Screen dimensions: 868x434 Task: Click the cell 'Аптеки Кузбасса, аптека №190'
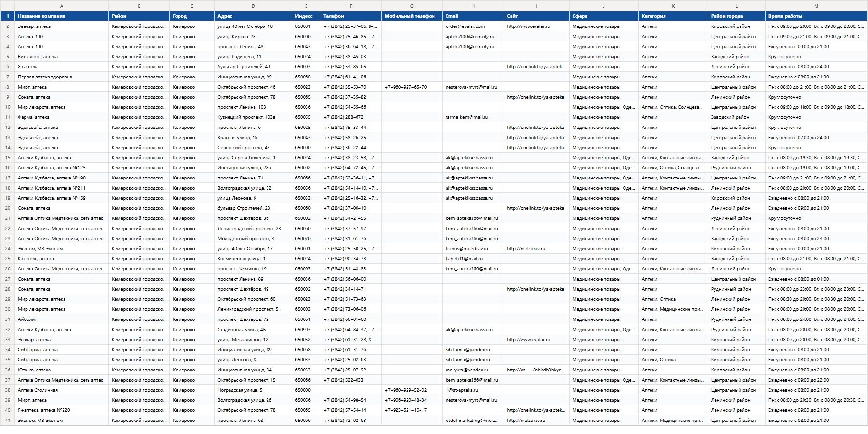(62, 178)
